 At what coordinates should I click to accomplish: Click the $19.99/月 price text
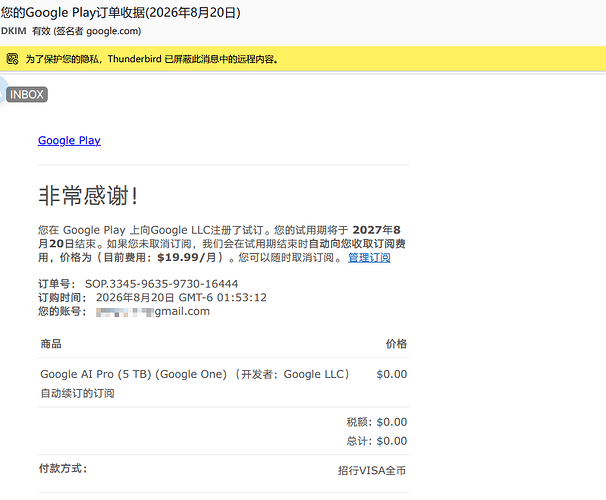[186, 257]
